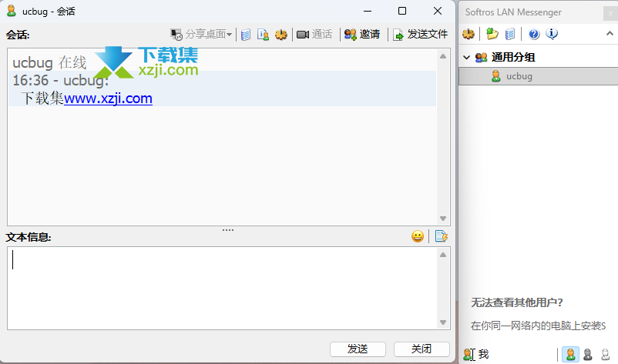Open received files folder in main window
The image size is (618, 364).
click(x=492, y=34)
